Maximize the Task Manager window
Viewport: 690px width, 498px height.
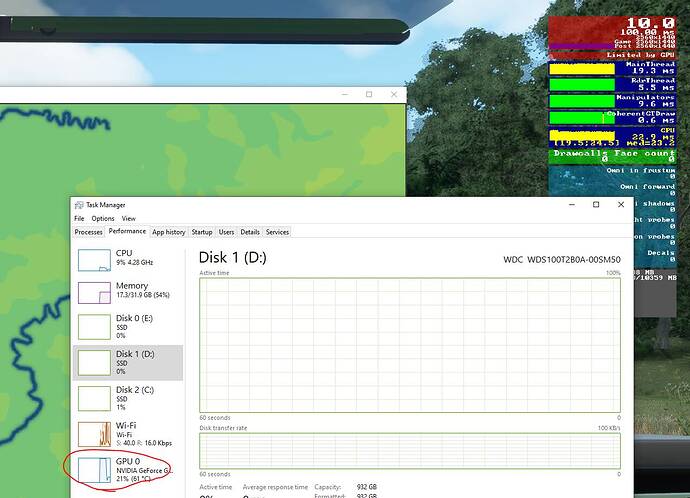(x=596, y=205)
